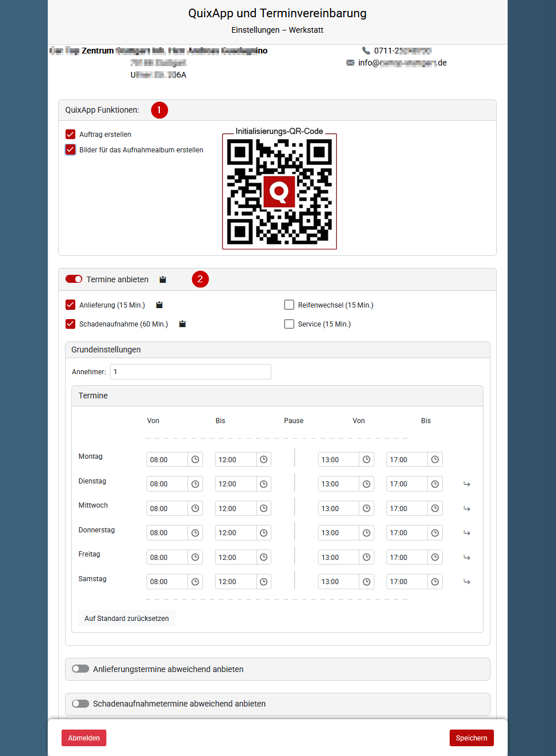Turn on Schadenaufnahmetermine abweichend anbieten switch
This screenshot has width=556, height=756.
point(80,703)
